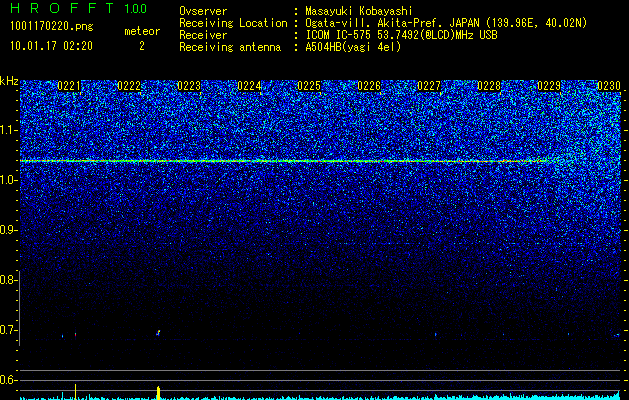Viewport: 629px width, 400px height.
Task: Click the 0.7 kHz axis label
Action: (8, 330)
